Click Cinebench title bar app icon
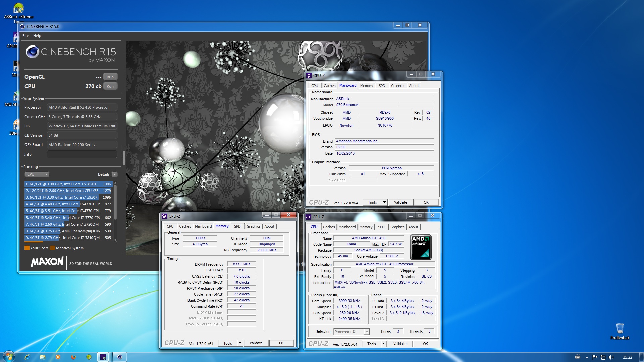Viewport: 644px width, 362px height. point(22,27)
